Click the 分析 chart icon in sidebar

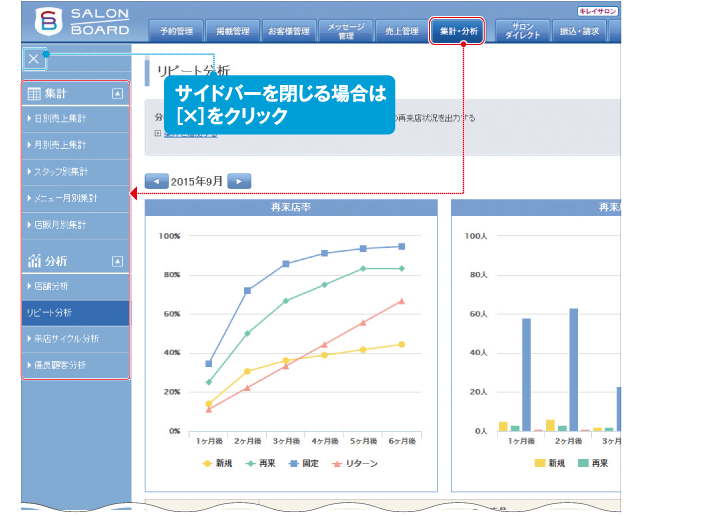(x=34, y=261)
